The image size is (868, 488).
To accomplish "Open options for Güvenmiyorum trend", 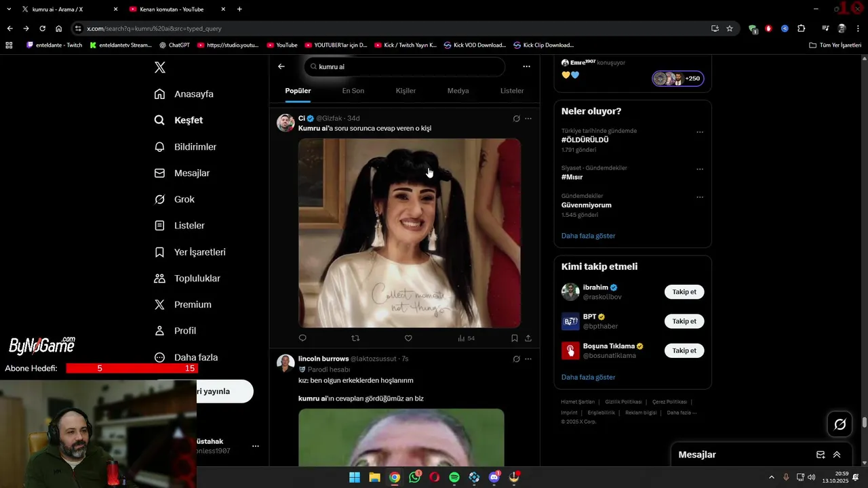I will coord(700,197).
